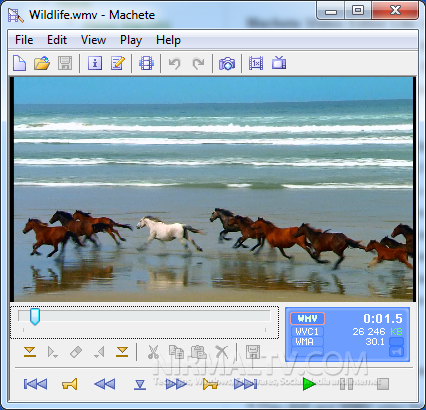Click the greyed-out Save icon in top toolbar
Image resolution: width=426 pixels, height=410 pixels.
[x=65, y=63]
